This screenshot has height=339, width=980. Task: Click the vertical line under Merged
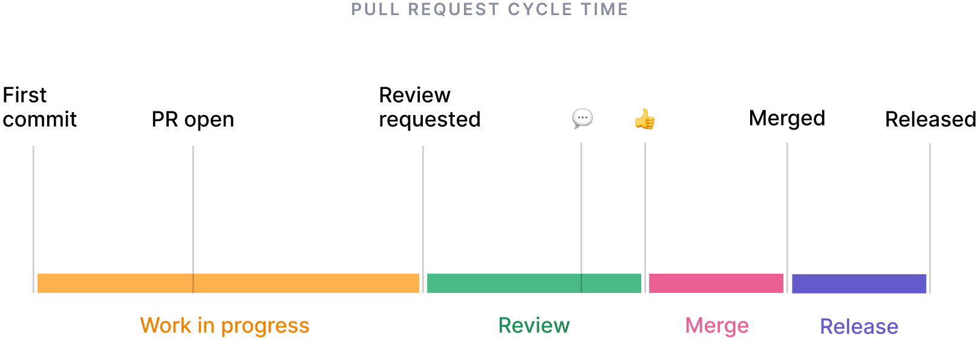pyautogui.click(x=787, y=218)
